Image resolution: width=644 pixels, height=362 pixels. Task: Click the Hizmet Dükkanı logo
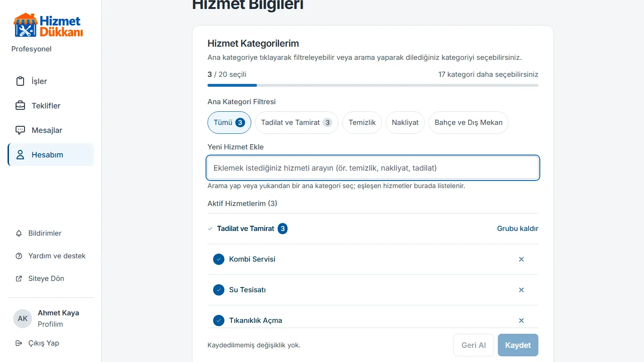48,25
